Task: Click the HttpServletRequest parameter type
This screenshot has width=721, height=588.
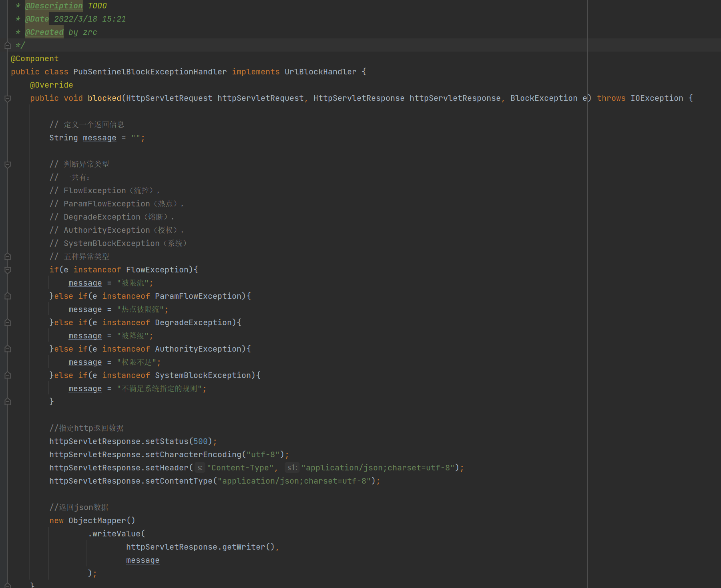Action: (169, 98)
